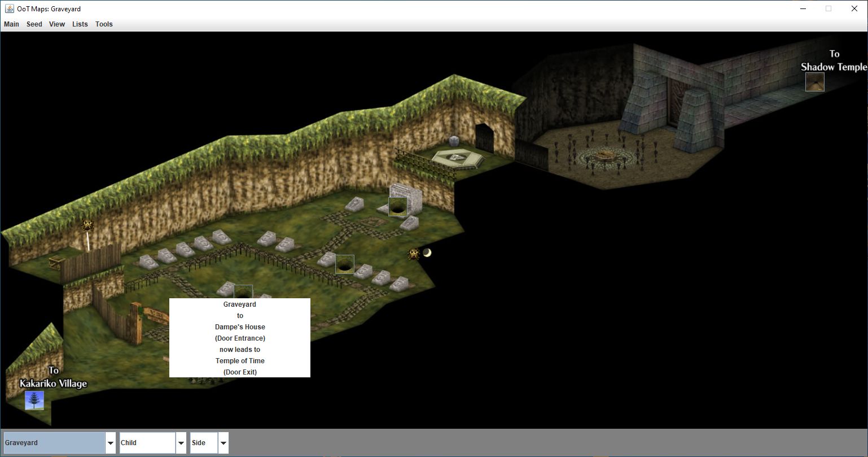Expand the Graveyard location dropdown arrow
This screenshot has height=457, width=868.
click(111, 443)
